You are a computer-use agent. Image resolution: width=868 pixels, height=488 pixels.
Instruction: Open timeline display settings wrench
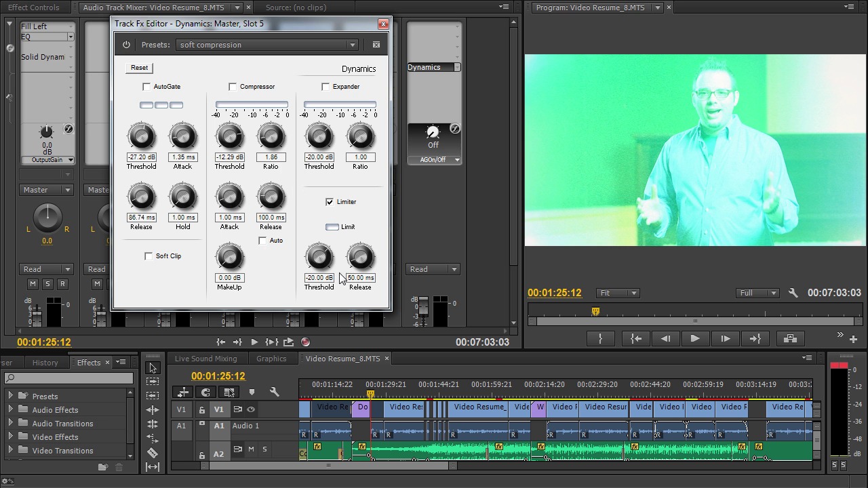[274, 392]
